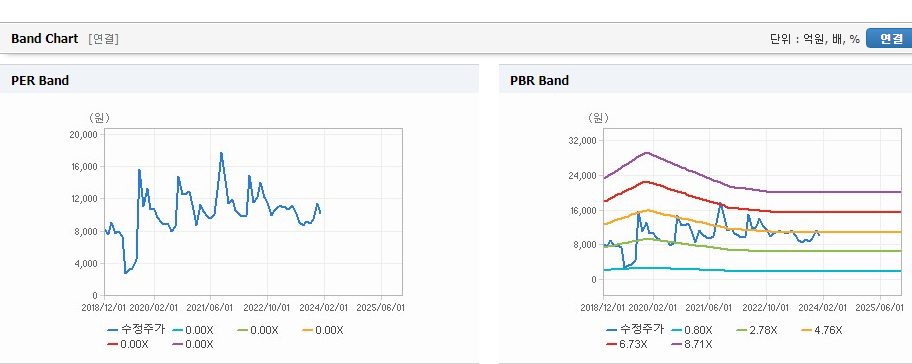Click the Band Chart section title

[44, 39]
